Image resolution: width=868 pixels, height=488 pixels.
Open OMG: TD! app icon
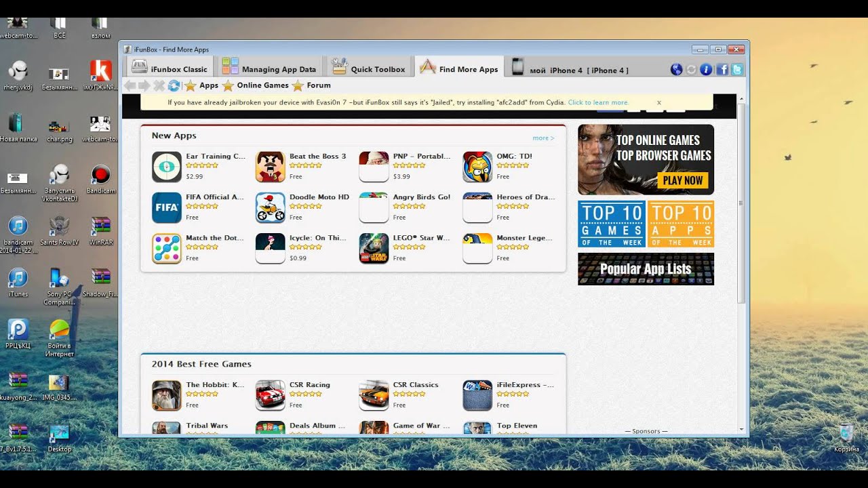(477, 167)
